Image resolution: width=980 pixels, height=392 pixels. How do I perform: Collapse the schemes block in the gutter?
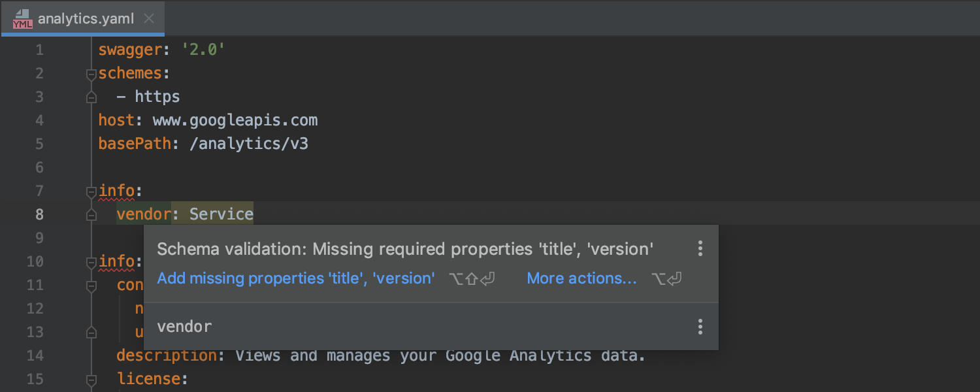coord(91,74)
